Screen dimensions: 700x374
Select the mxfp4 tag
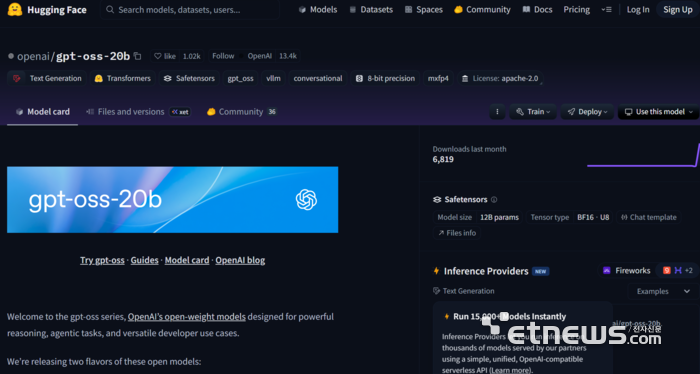pos(438,79)
